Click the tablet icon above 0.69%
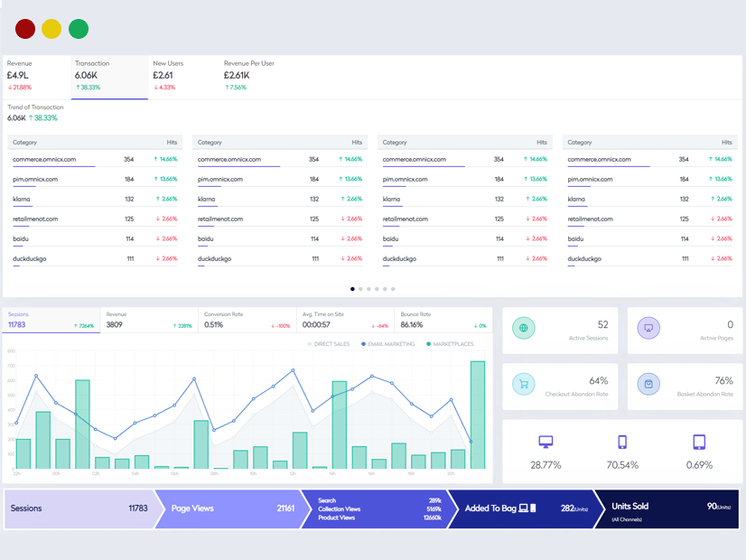Screen dimensions: 746x560 click(697, 440)
